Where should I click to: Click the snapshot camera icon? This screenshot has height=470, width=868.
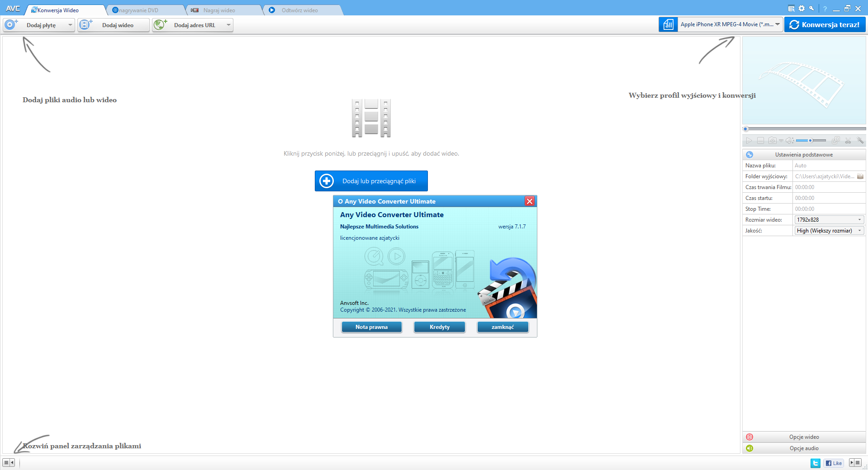pos(773,141)
